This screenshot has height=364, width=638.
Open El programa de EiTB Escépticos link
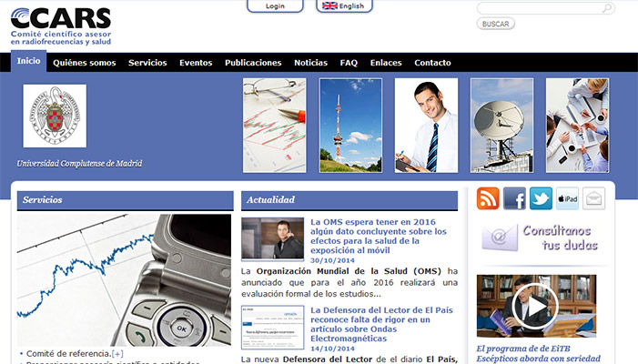(538, 354)
